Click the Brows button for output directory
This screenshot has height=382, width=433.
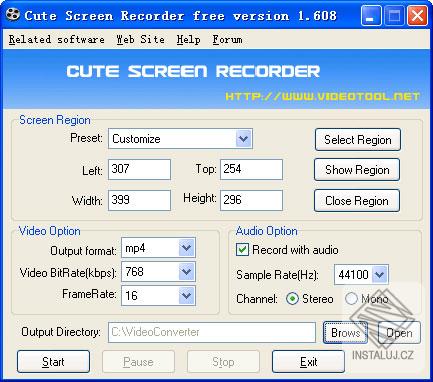pyautogui.click(x=345, y=333)
